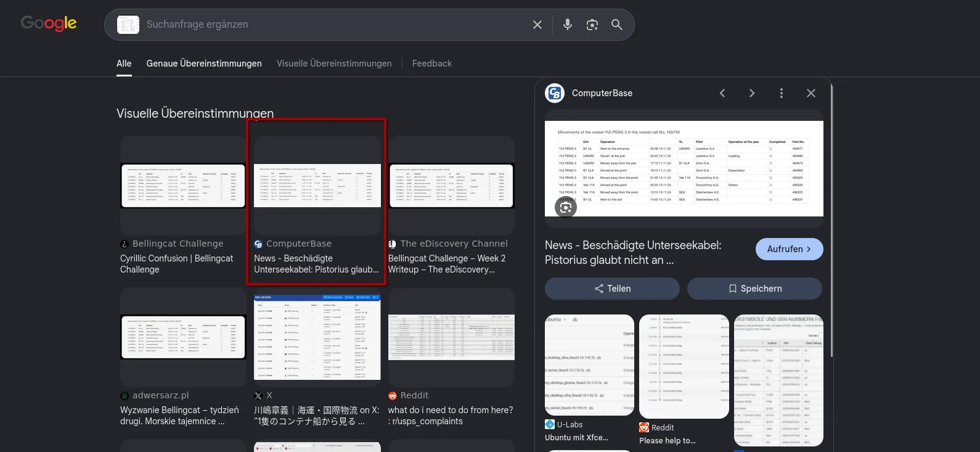Open the ISIN-Nummern related image thumbnail
The image size is (980, 452).
(778, 380)
